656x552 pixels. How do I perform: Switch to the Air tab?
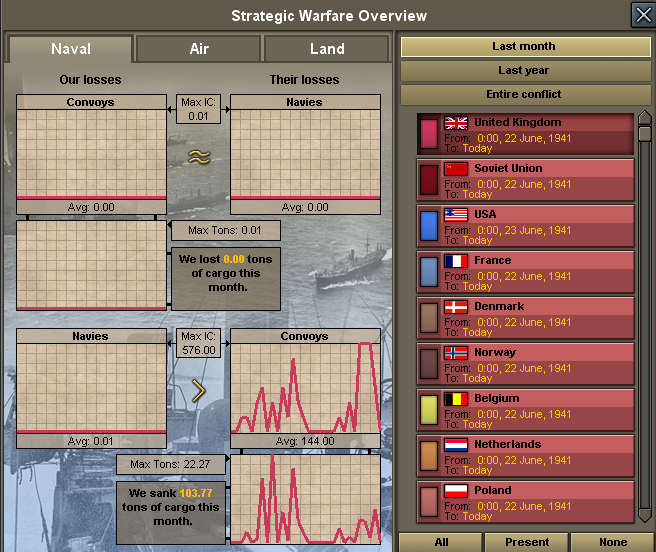click(x=199, y=49)
